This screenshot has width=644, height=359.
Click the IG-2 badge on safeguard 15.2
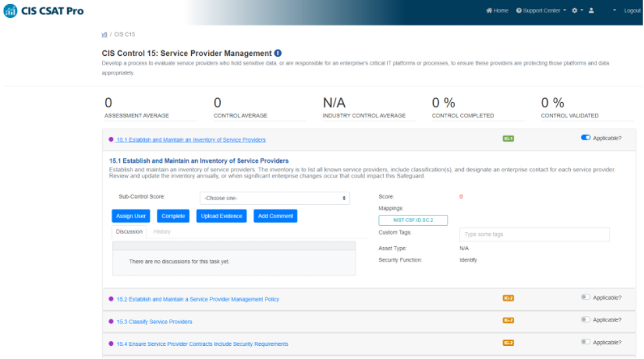[x=508, y=298]
